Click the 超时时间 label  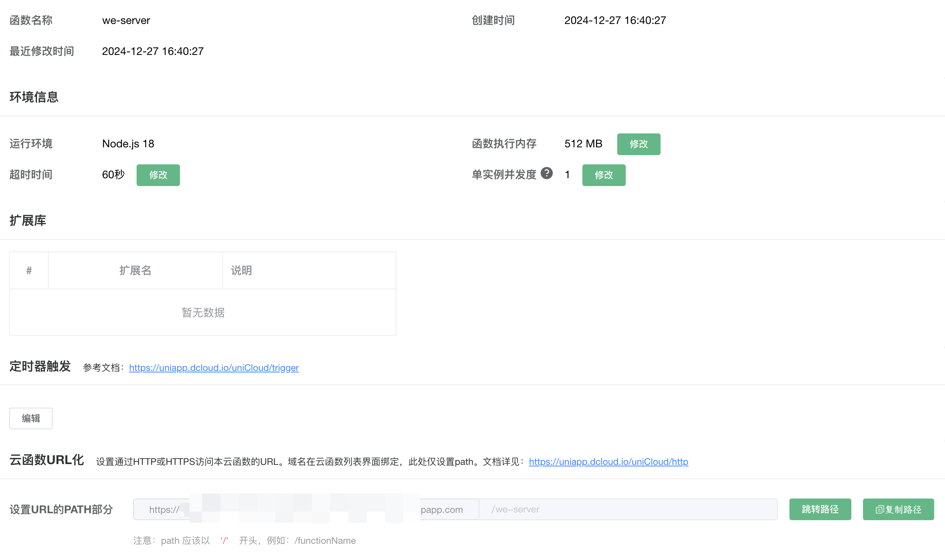(x=31, y=174)
